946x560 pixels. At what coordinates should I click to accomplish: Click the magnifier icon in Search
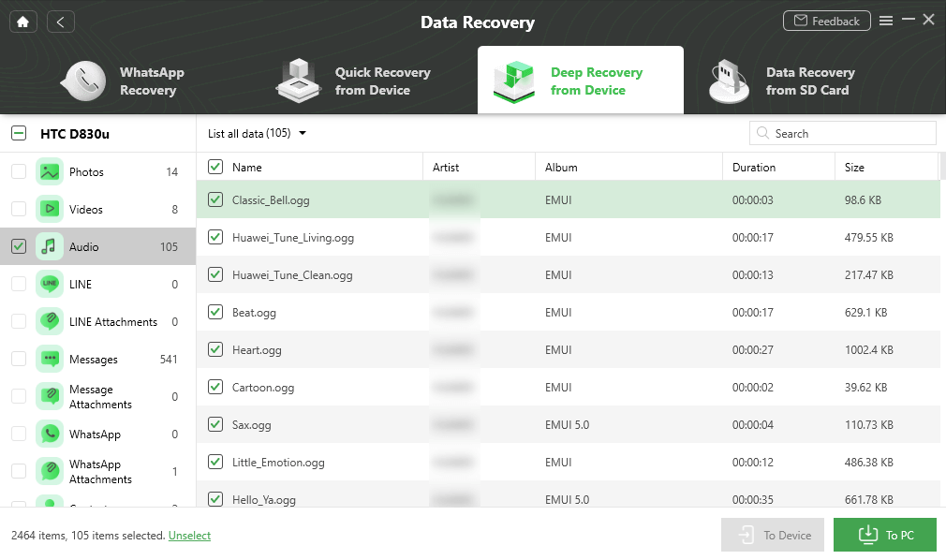tap(762, 133)
